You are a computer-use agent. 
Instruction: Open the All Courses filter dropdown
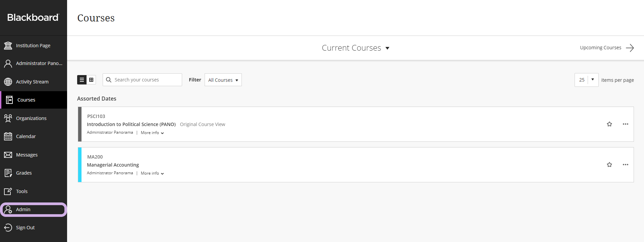[x=223, y=80]
